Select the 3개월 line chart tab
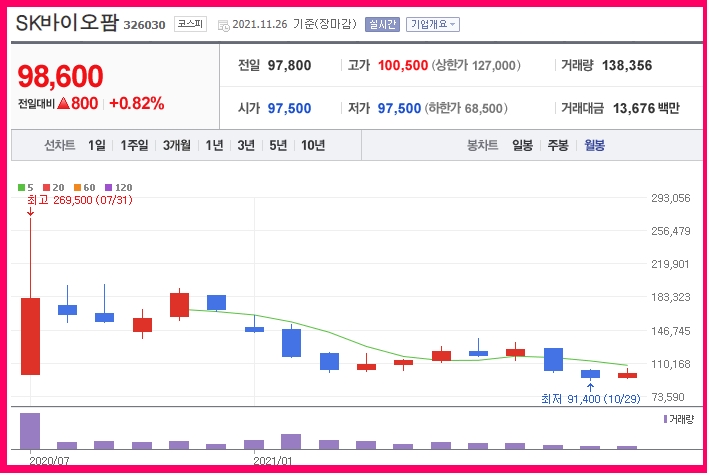 pos(176,145)
